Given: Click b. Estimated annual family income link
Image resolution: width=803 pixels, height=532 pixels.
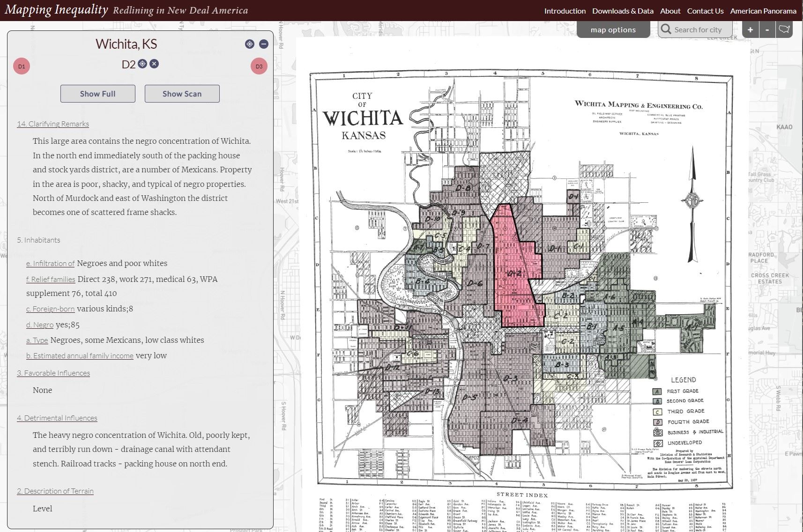Looking at the screenshot, I should (80, 356).
